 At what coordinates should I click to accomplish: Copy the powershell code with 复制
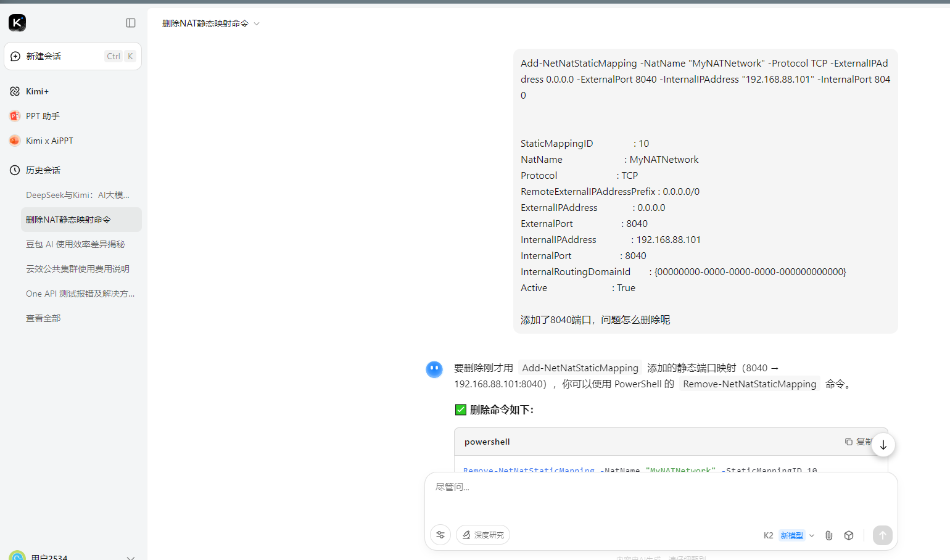[858, 442]
